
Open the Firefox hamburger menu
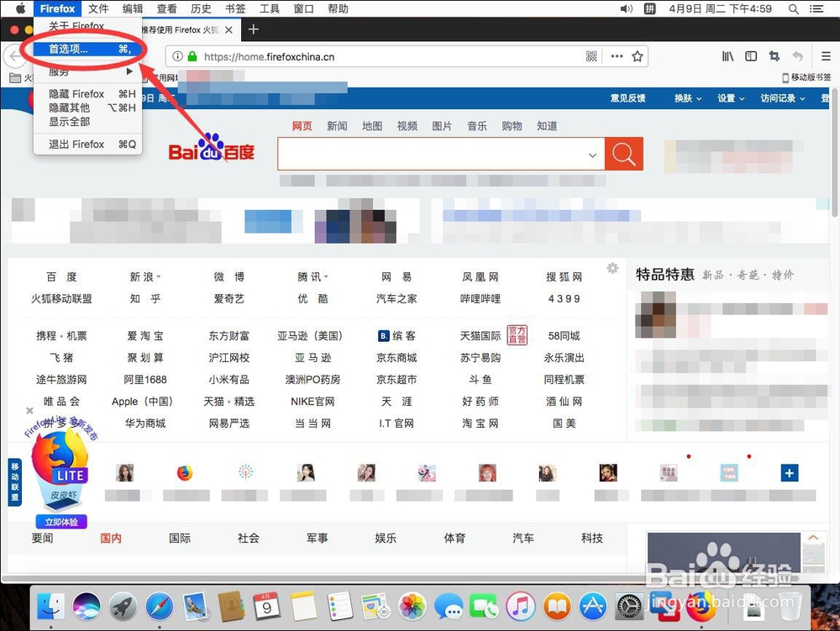[826, 56]
